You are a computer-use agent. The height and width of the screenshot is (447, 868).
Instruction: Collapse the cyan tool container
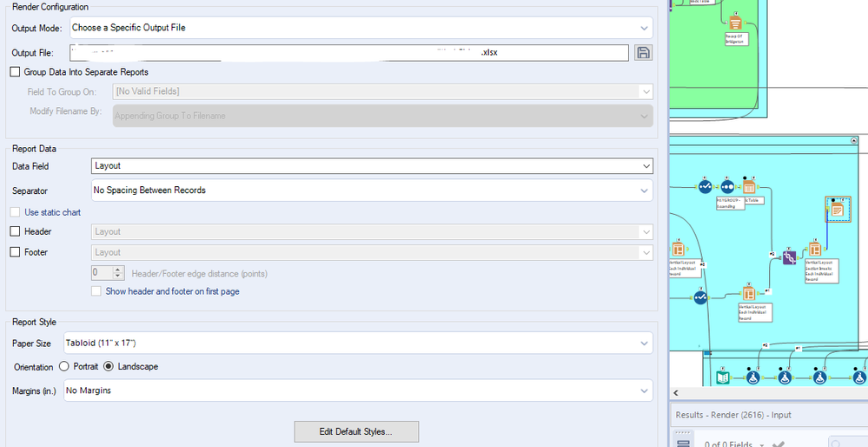[854, 140]
